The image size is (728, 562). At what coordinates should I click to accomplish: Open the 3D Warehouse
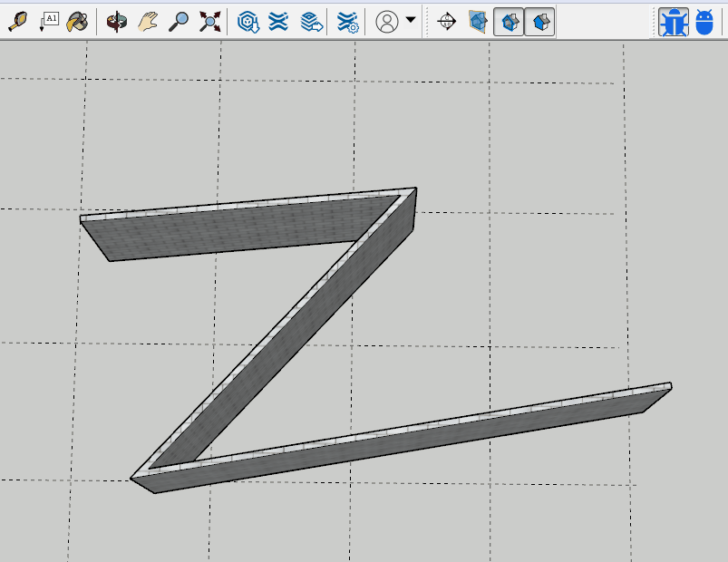pyautogui.click(x=248, y=22)
